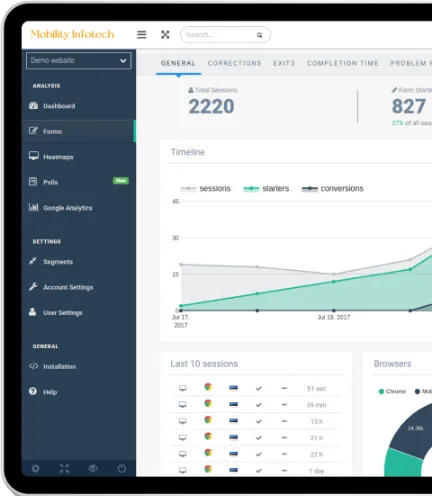Click the Browsers panel heading
Viewport: 432px width, 496px height.
tap(392, 364)
